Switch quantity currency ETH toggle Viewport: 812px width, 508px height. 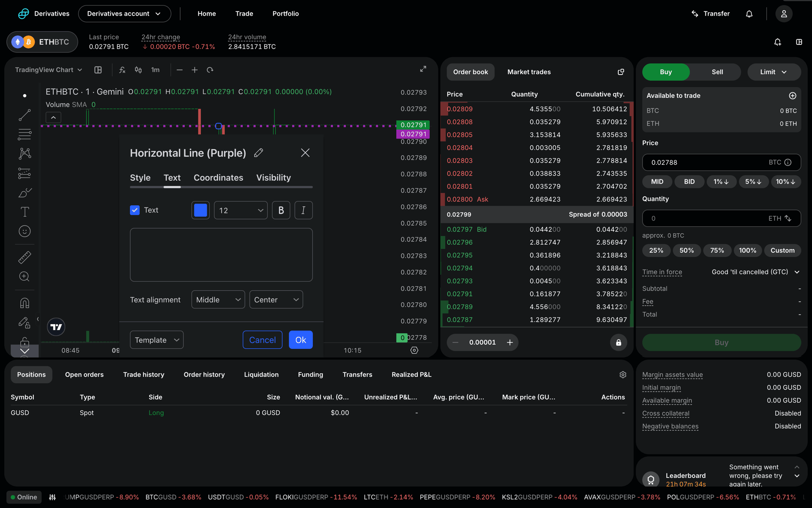780,218
